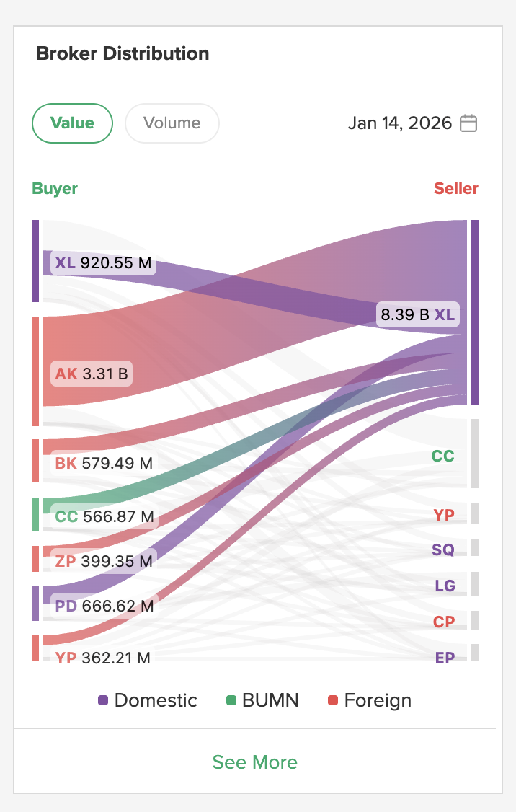516x812 pixels.
Task: Select buyer XL 920.55 M label
Action: coord(104,262)
